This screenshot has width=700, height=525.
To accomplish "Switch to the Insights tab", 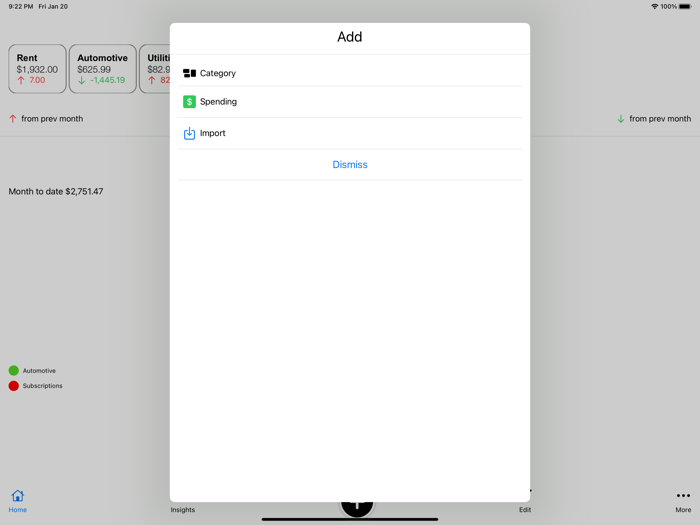I will pos(183,509).
